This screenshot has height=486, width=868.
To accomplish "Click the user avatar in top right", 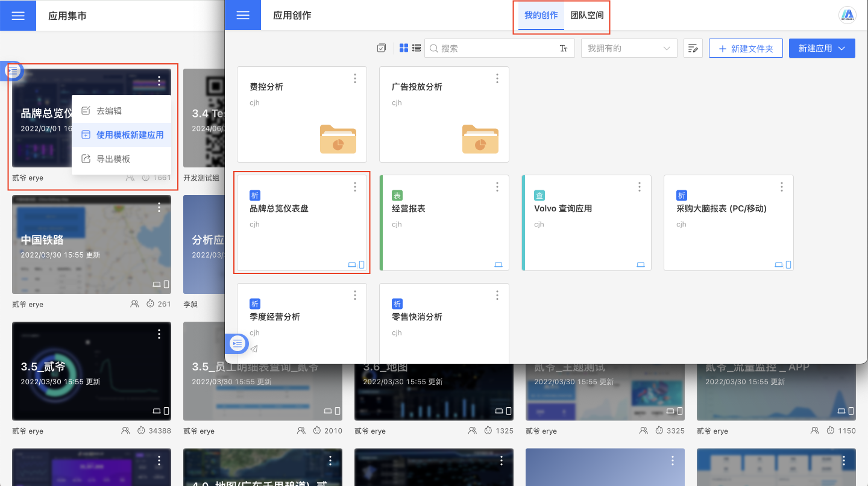I will coord(848,16).
